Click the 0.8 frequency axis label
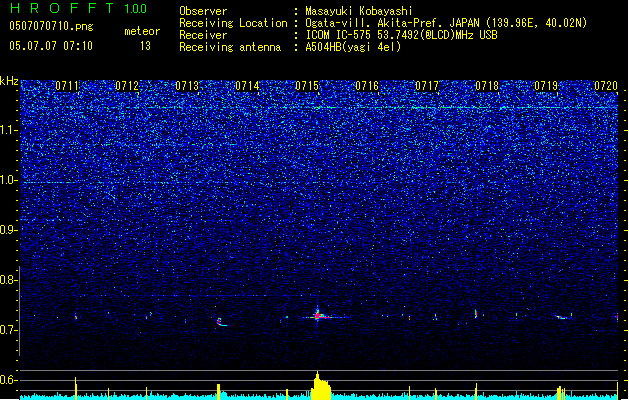Screen dimensions: 629x400 (8, 280)
